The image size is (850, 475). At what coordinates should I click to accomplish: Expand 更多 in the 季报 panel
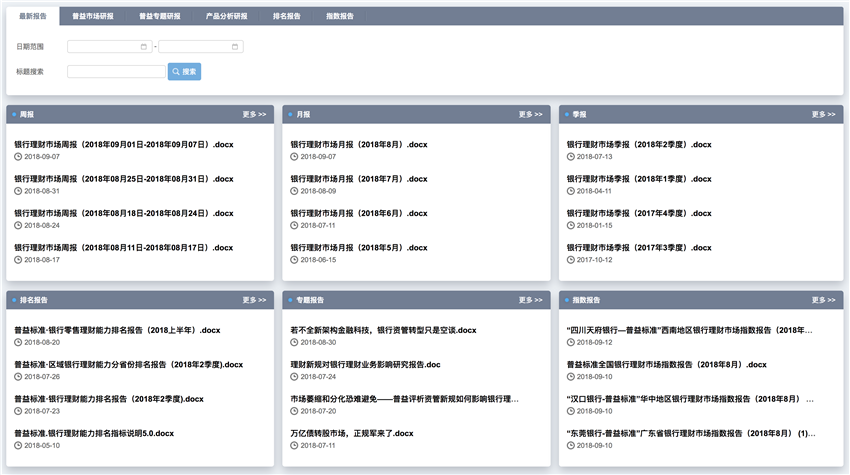coord(823,115)
